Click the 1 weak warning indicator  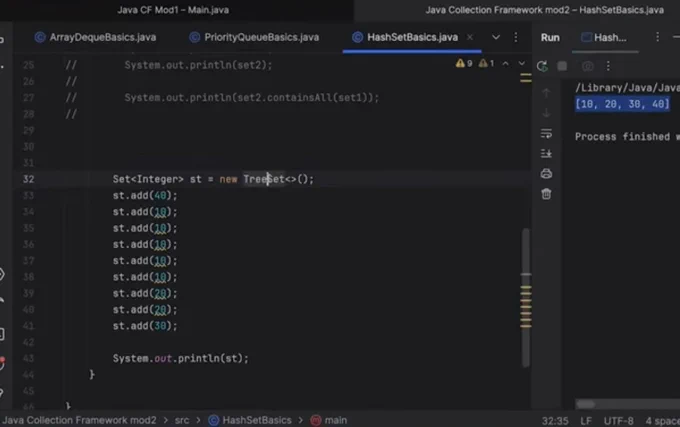pos(486,64)
